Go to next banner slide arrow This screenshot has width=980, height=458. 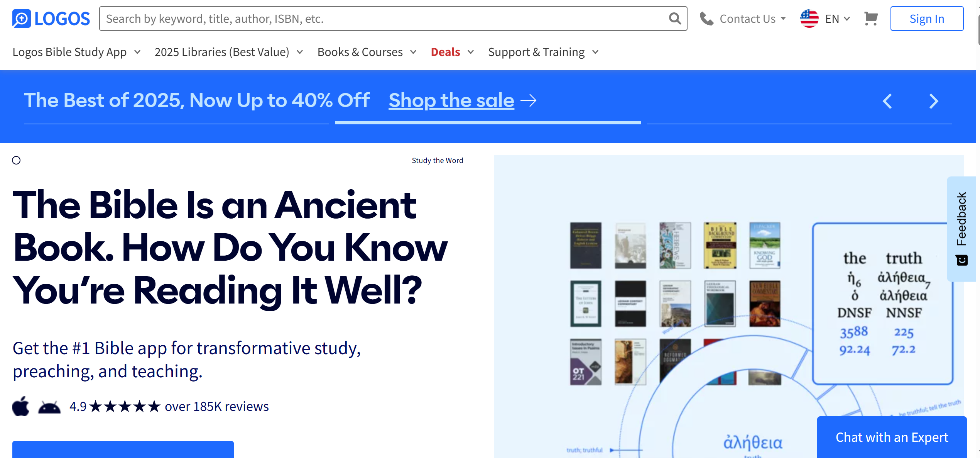point(934,101)
